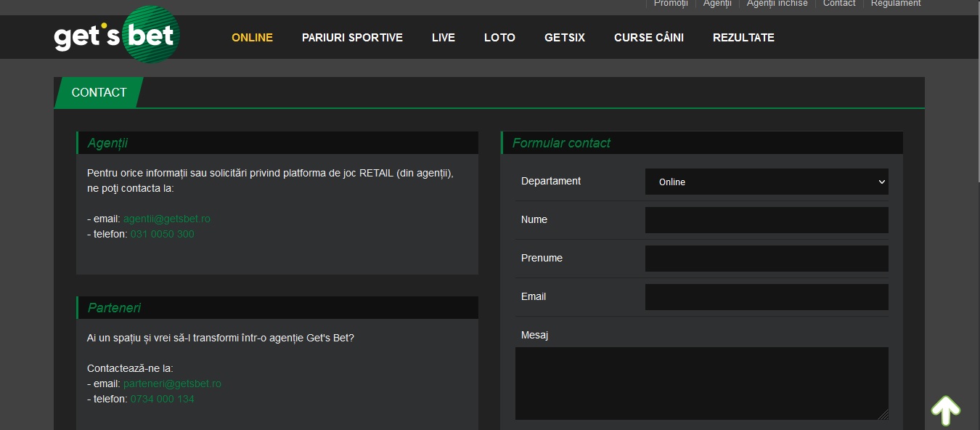Select LOTO in the navigation bar
Image resolution: width=980 pixels, height=430 pixels.
point(499,38)
